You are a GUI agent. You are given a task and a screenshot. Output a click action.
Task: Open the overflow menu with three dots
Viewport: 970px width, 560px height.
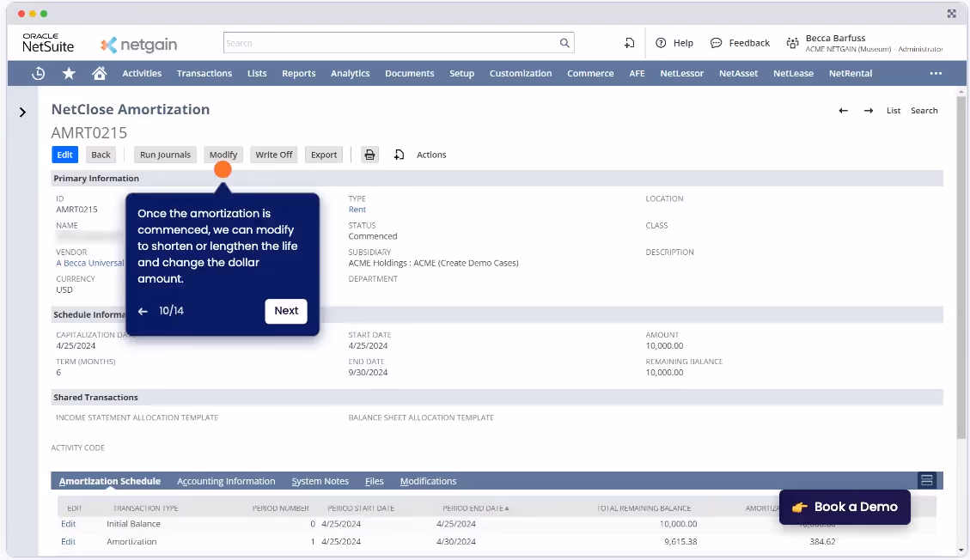936,74
